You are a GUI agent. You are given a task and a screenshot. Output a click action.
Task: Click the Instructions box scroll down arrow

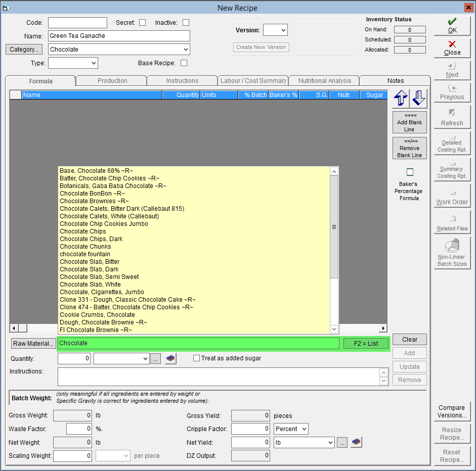pos(384,381)
